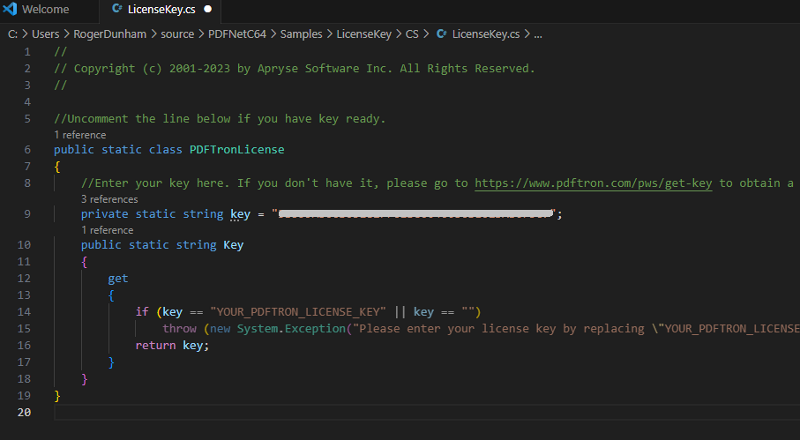Screen dimensions: 800x440
Task: Open 1 reference lens above PDFTronLicense class
Action: tap(80, 135)
